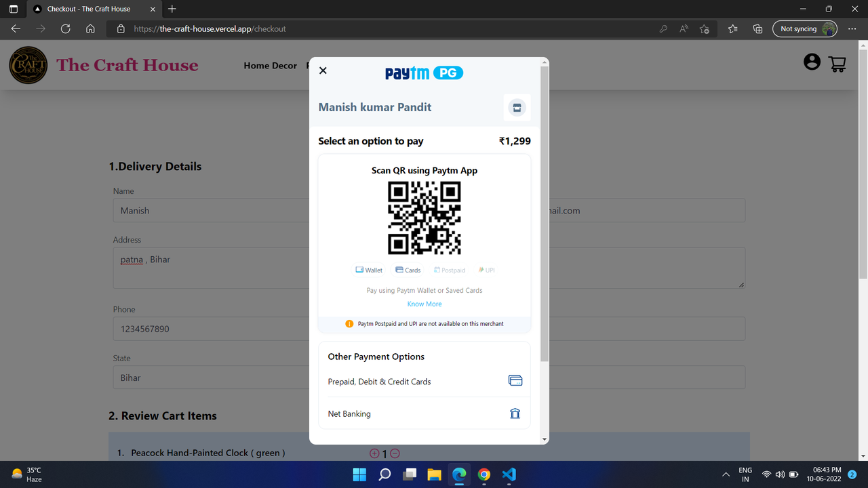Click the Paytm dialog scrollbar down arrow
This screenshot has width=868, height=488.
click(x=544, y=440)
